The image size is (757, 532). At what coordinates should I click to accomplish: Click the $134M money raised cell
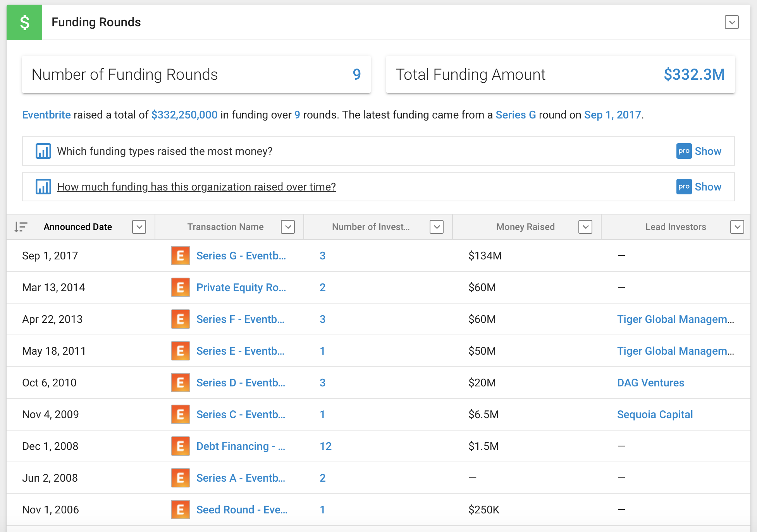coord(485,256)
